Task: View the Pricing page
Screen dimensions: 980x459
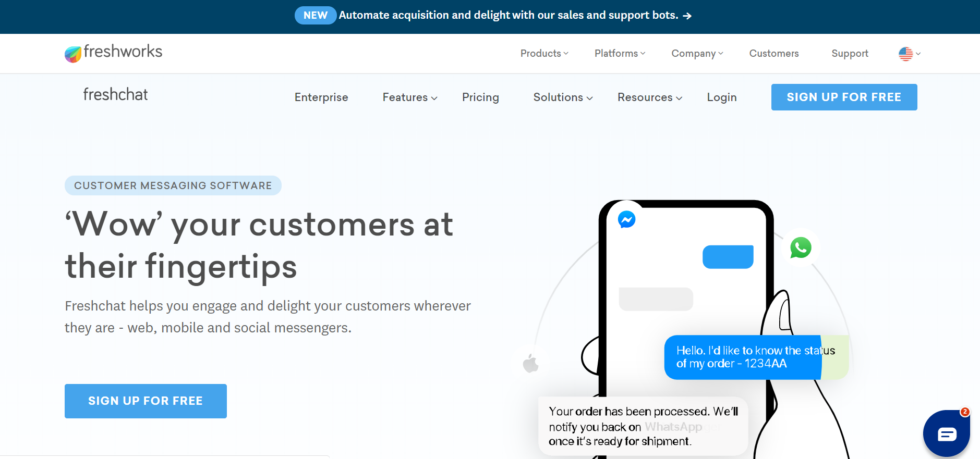Action: 480,97
